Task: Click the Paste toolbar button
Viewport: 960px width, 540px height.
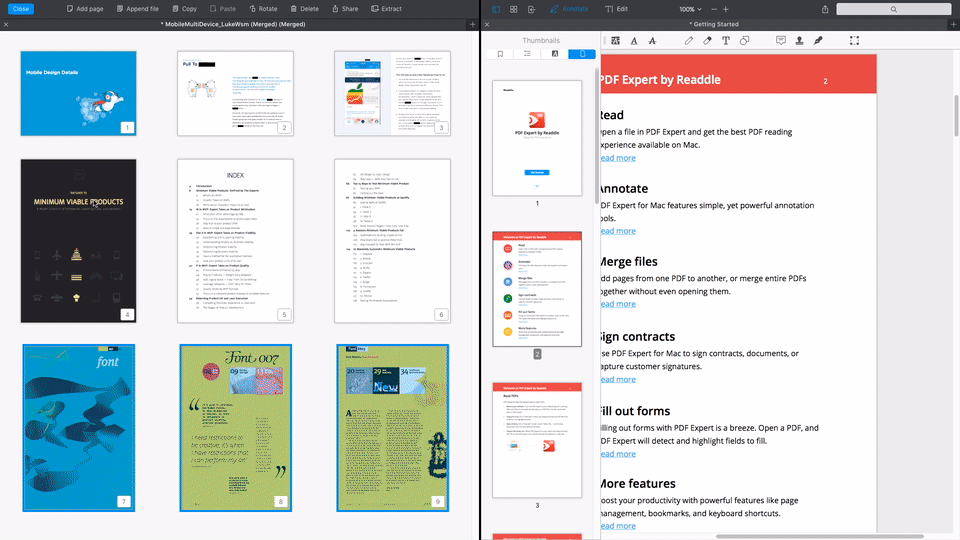Action: (223, 9)
